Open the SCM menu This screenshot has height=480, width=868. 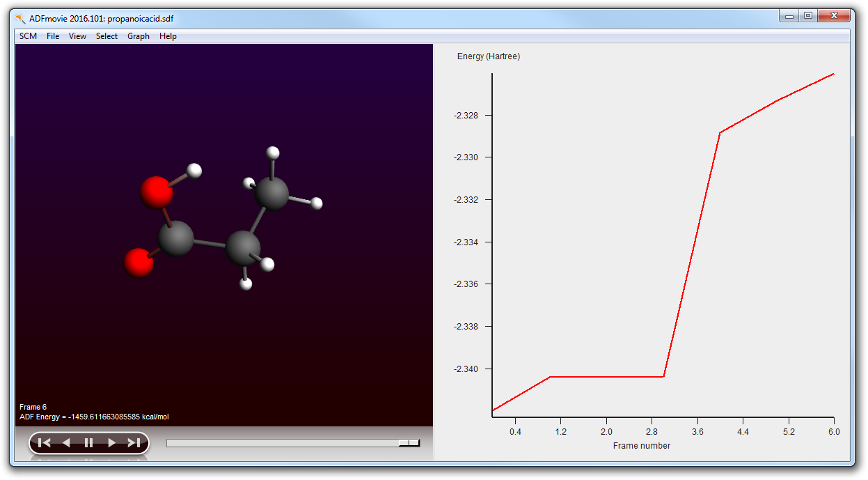tap(29, 36)
